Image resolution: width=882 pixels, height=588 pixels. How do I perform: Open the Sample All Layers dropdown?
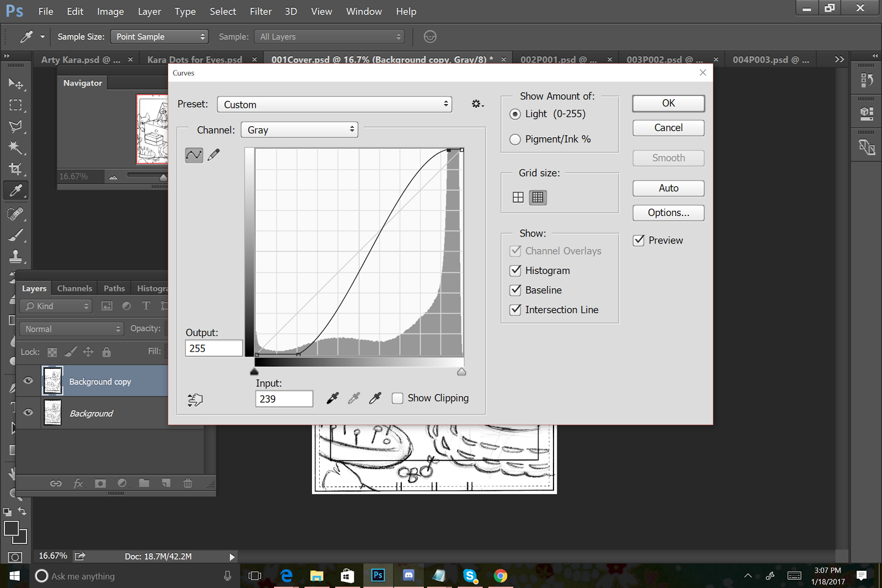pos(329,36)
